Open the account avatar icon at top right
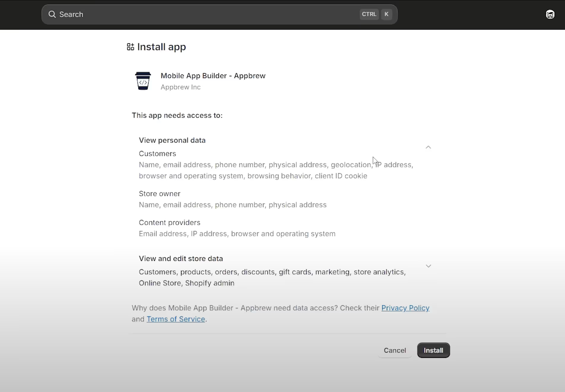The height and width of the screenshot is (392, 565). [x=550, y=14]
